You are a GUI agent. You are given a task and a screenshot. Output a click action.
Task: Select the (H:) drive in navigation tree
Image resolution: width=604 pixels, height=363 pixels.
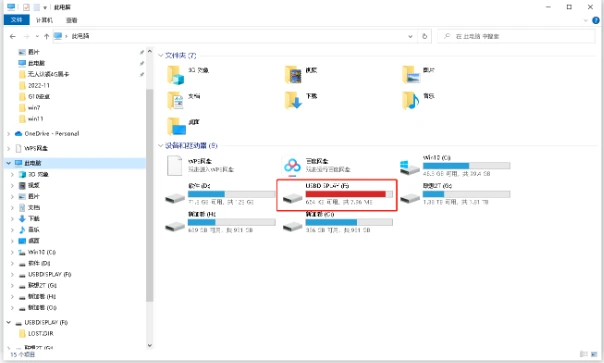(x=38, y=297)
